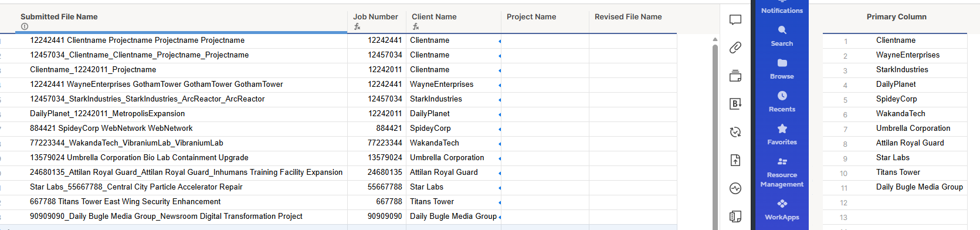Select the Primary Column header
Screen dimensions: 980x230
click(x=896, y=17)
